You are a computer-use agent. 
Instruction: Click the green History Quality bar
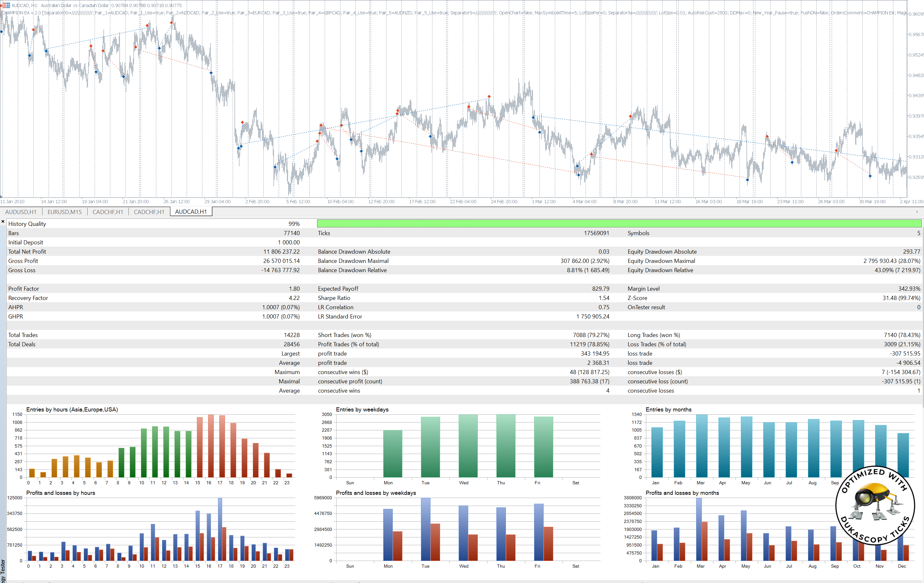(x=618, y=224)
